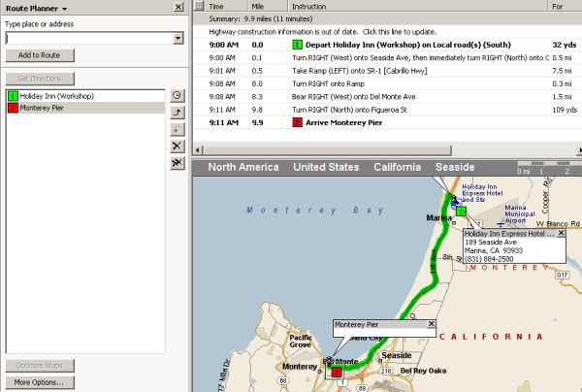Open the Route Planner pane dropdown menu
Screen dimensions: 582x392
(x=64, y=9)
